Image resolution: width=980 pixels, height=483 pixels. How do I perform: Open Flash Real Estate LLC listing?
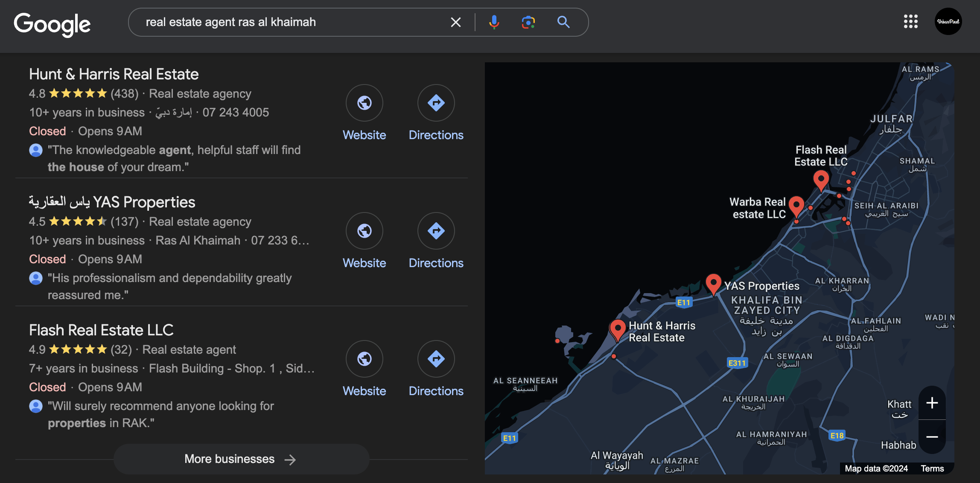pos(101,330)
